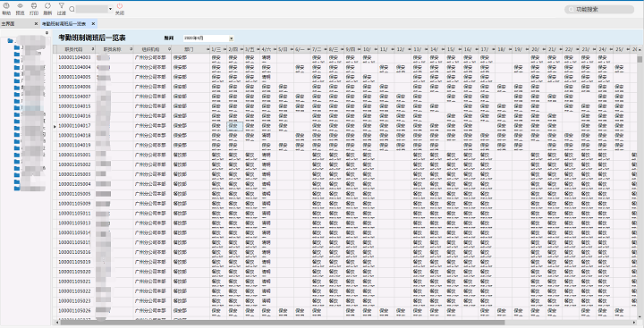Expand the 期间 period dropdown showing 2020年4月
The height and width of the screenshot is (328, 644).
232,38
